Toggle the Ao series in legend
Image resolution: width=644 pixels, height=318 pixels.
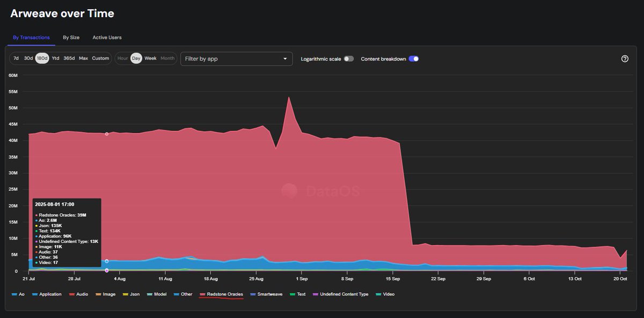(x=18, y=294)
